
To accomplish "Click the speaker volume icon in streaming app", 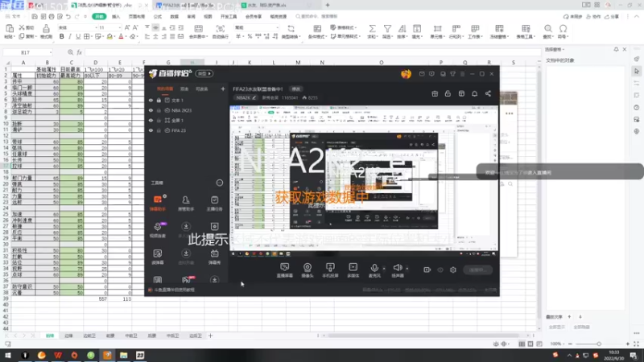I will [x=397, y=267].
